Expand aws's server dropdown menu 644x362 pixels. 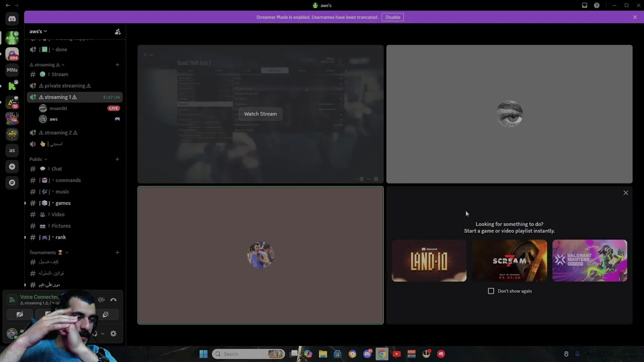38,32
